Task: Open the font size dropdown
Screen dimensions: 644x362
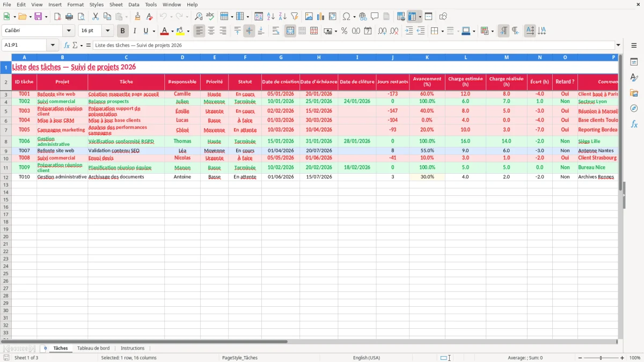Action: point(107,31)
